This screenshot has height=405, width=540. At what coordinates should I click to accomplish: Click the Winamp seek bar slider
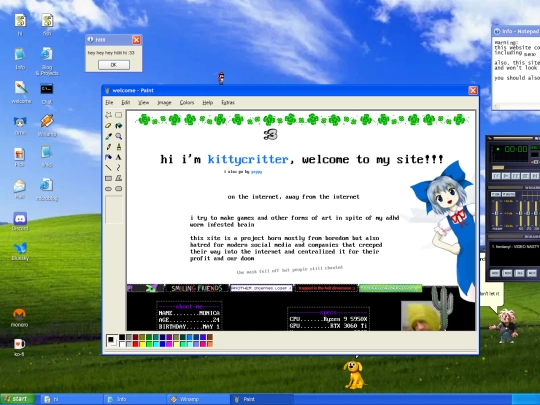coord(498,168)
